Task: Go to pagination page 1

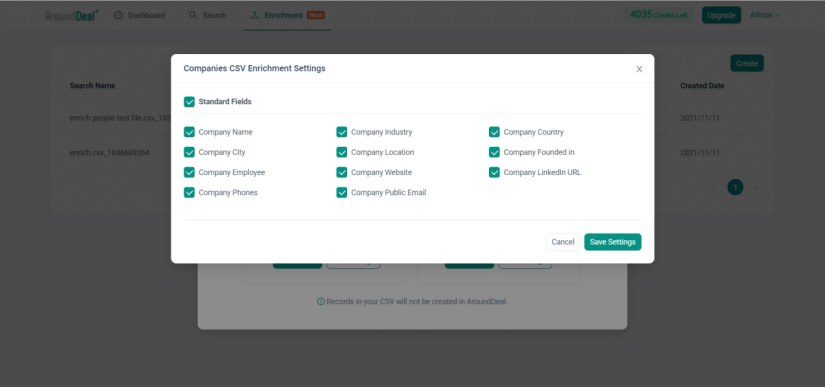Action: [x=735, y=187]
